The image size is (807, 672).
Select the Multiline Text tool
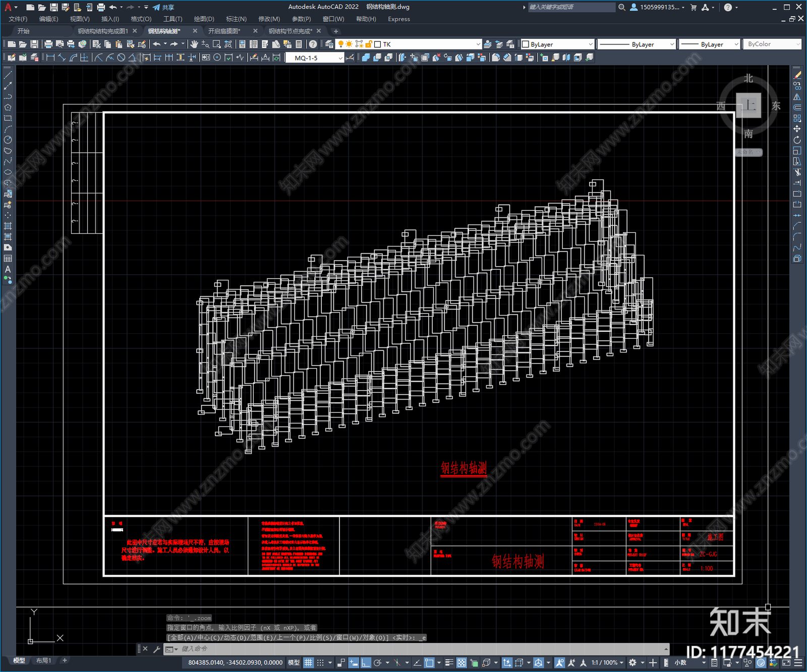(x=8, y=269)
